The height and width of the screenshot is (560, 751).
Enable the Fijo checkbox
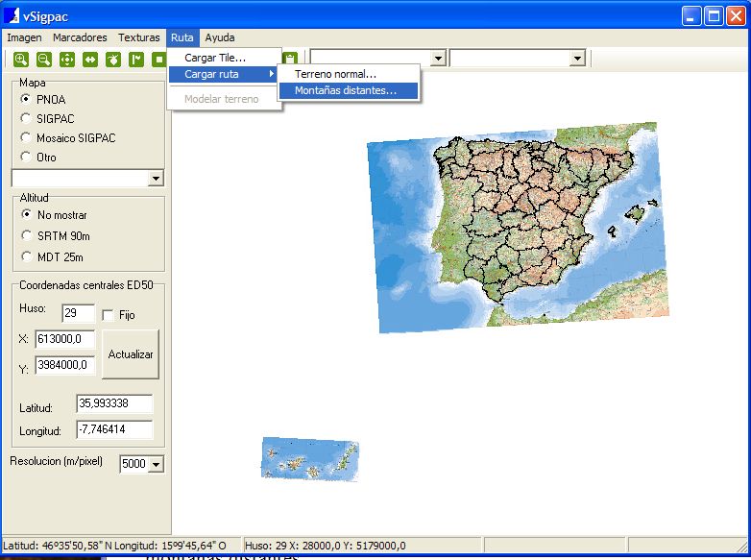click(x=109, y=315)
